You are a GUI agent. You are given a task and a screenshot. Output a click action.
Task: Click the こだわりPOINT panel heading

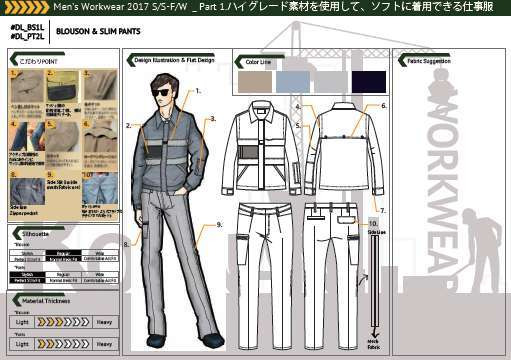pyautogui.click(x=38, y=62)
